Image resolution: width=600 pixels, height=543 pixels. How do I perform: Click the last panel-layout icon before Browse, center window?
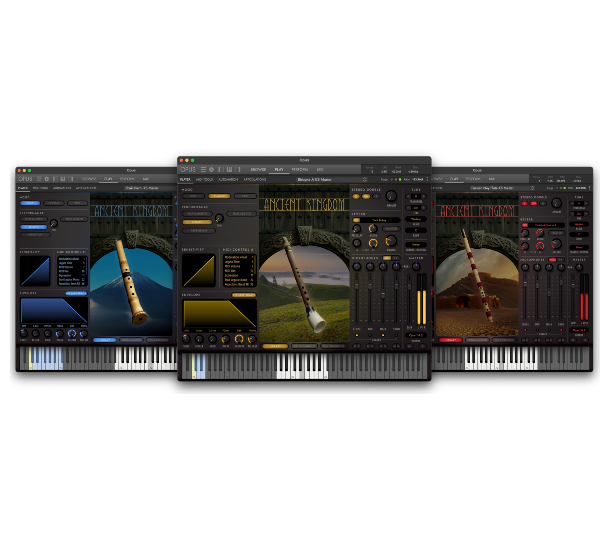(x=238, y=169)
